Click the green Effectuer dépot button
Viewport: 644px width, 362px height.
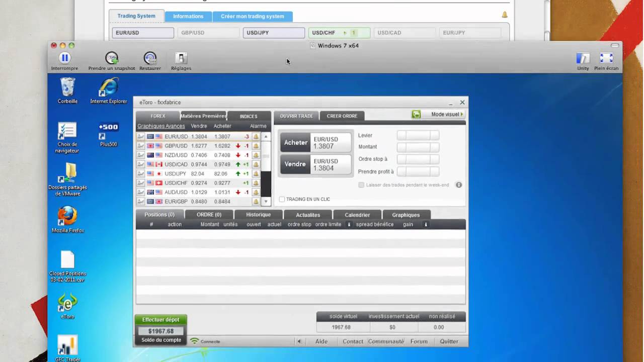[160, 320]
